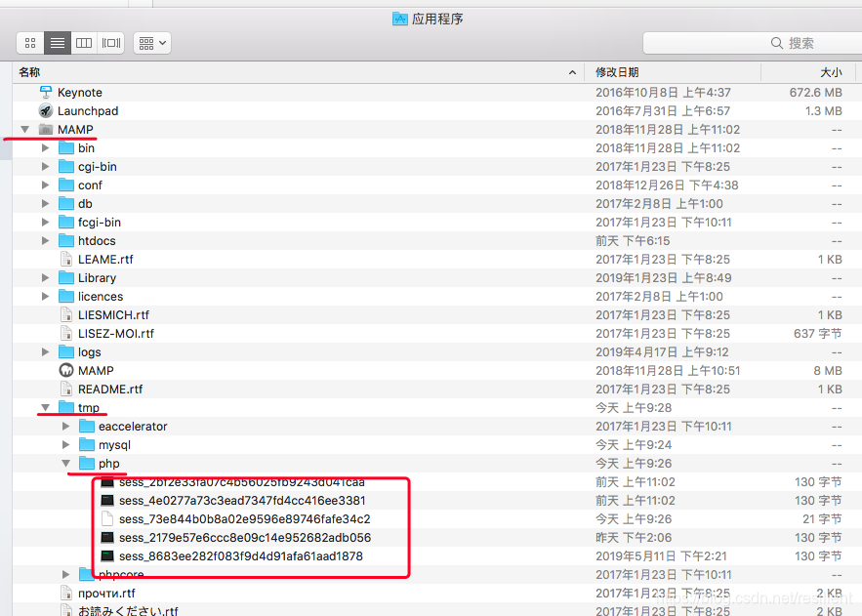Screen dimensions: 862x616
Task: Expand the mysql folder
Action: click(x=66, y=445)
